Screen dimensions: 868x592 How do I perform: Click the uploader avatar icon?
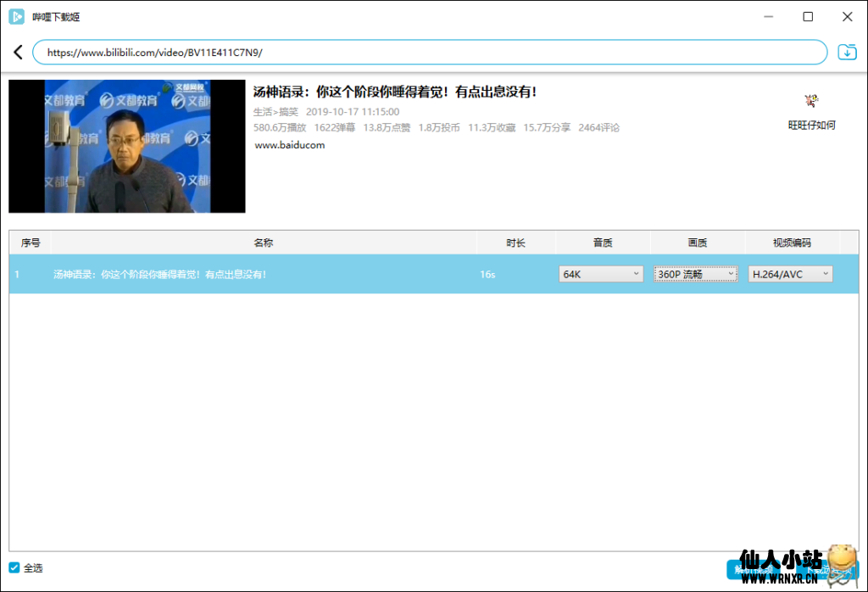pos(811,101)
